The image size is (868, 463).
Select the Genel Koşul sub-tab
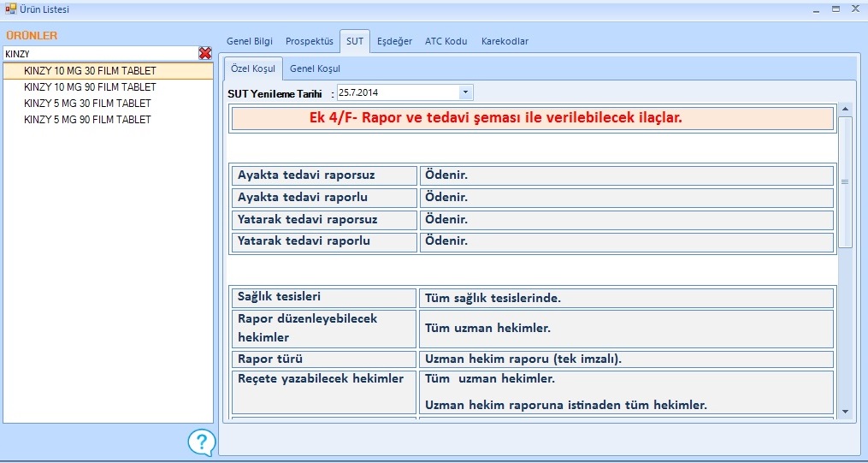pos(316,68)
